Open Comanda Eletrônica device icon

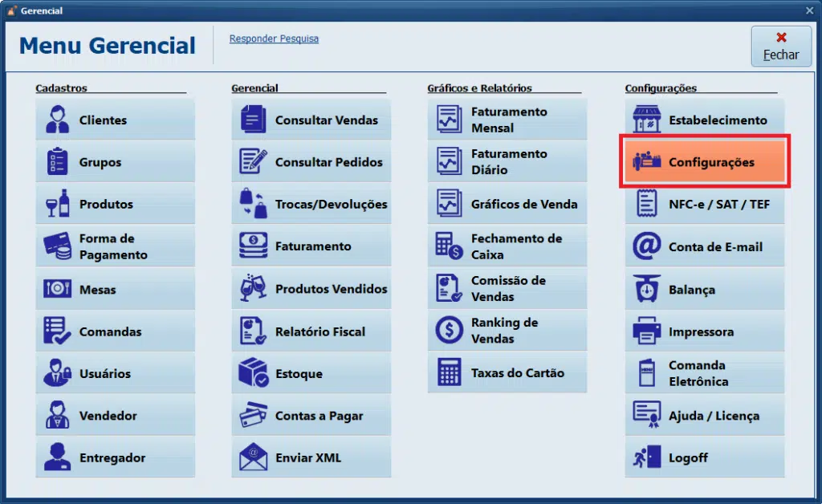646,373
